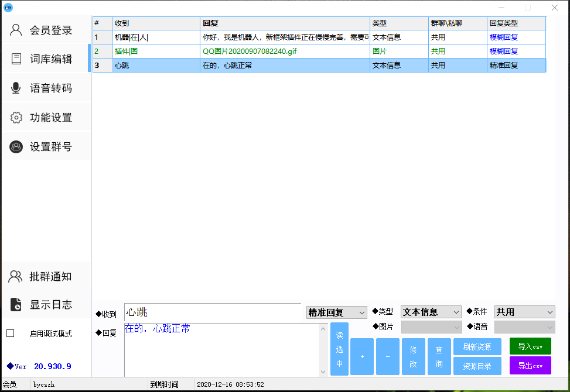Screen dimensions: 570x392
Task: Open the 精准回复 reply type dropdown
Action: (x=336, y=312)
